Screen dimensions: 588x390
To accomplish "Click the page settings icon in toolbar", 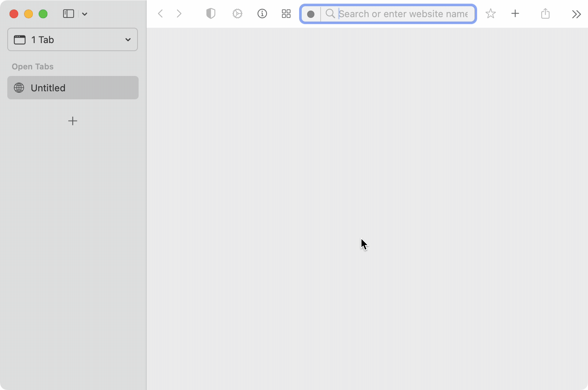I will tap(237, 14).
